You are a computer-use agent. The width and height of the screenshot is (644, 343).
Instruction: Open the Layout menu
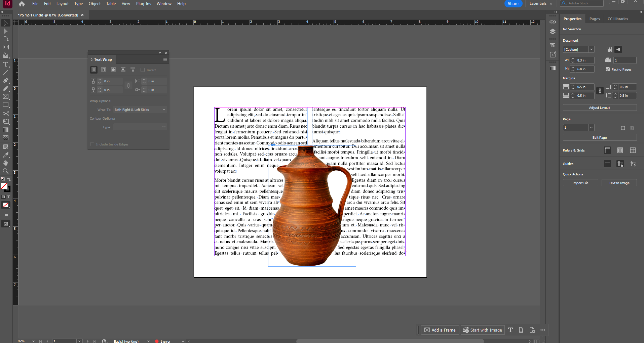[x=63, y=4]
